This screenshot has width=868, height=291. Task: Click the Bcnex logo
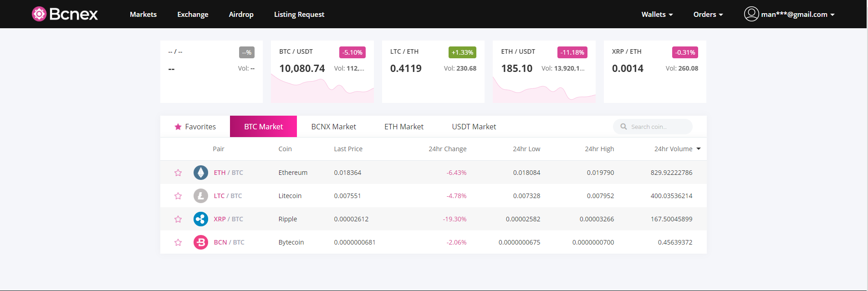65,14
